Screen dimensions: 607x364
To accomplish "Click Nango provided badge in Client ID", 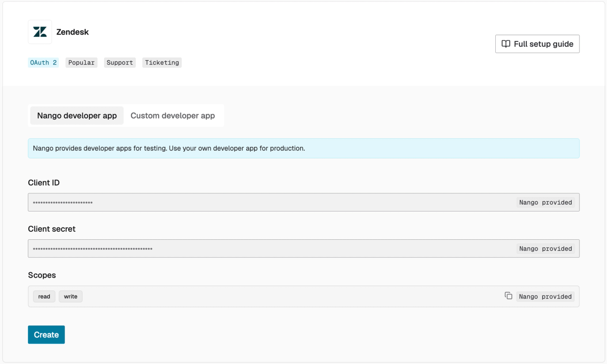I will point(545,202).
